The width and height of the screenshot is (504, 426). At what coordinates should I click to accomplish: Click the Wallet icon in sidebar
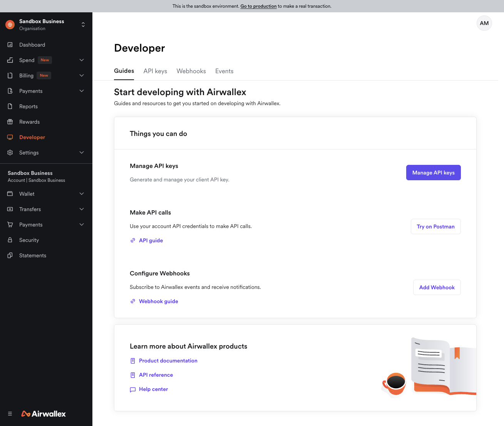tap(10, 194)
